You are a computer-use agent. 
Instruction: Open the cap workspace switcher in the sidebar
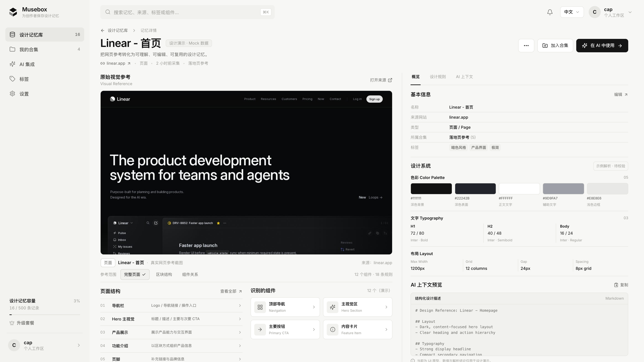click(x=45, y=345)
